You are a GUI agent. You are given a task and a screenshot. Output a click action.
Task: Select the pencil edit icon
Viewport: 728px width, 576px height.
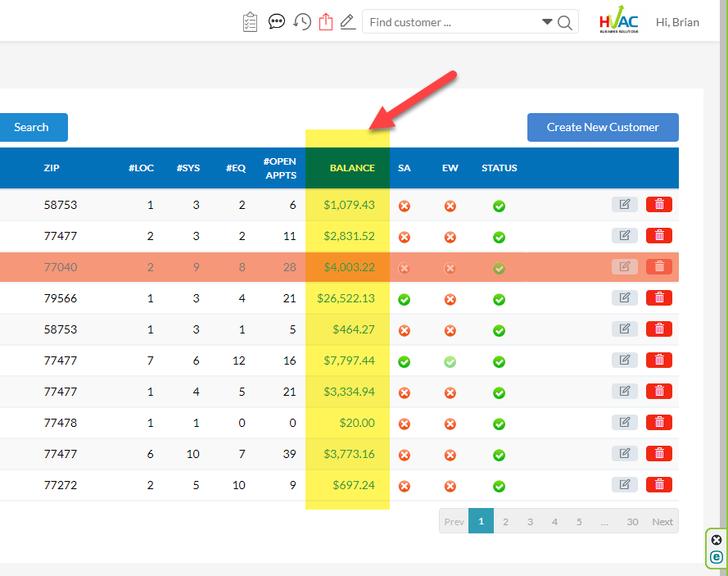[347, 22]
